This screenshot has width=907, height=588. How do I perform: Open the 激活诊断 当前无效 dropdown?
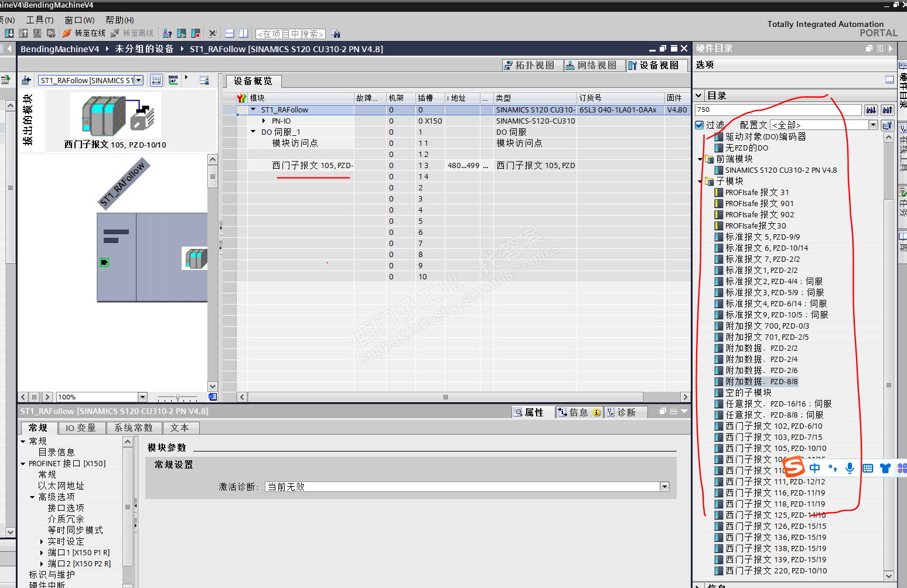[664, 487]
